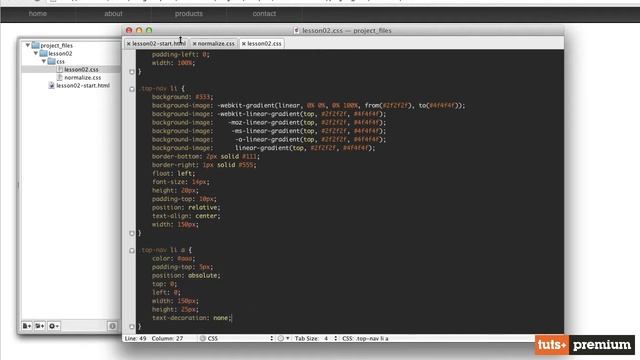Click the contact link in browser nav
Screen dimensions: 640x360
pyautogui.click(x=264, y=13)
